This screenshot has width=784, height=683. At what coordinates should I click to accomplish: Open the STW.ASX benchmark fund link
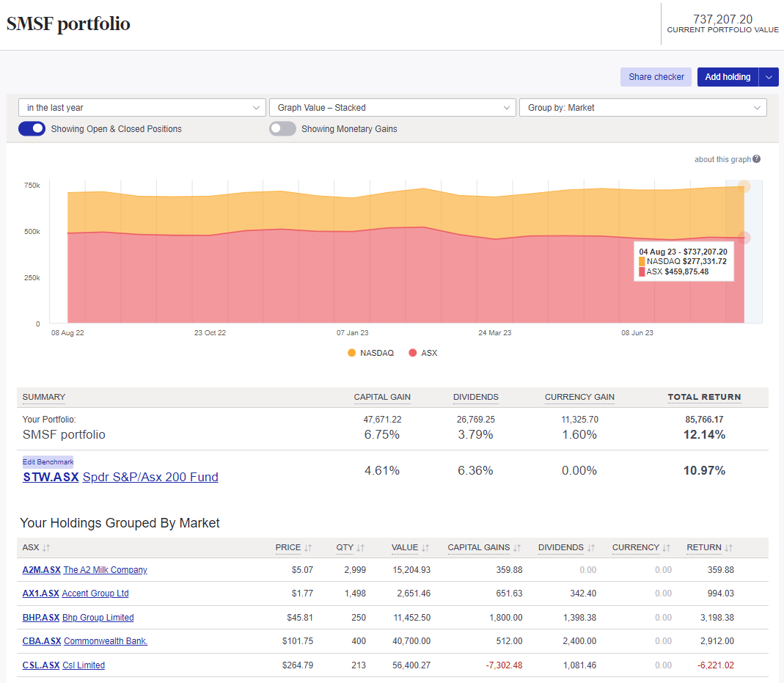pyautogui.click(x=50, y=477)
